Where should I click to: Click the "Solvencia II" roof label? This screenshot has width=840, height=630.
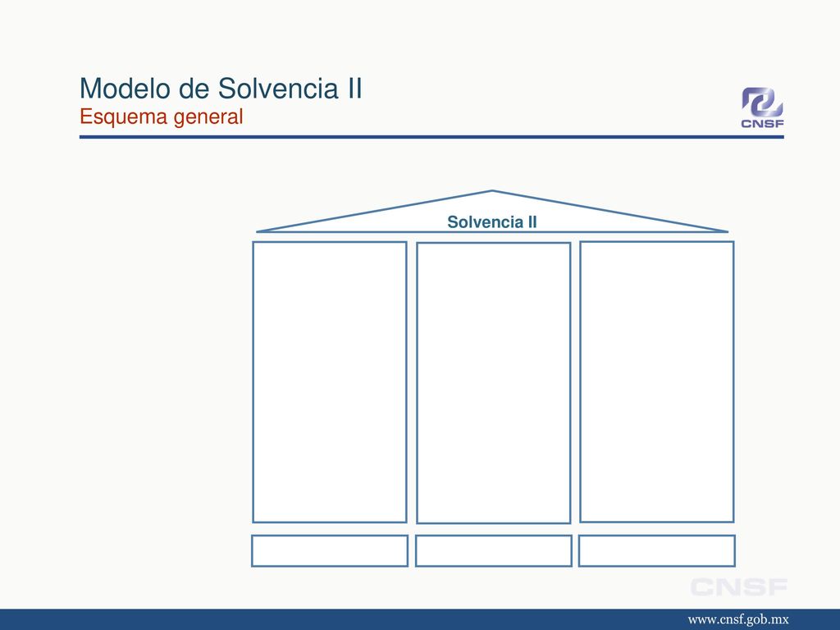[x=492, y=221]
